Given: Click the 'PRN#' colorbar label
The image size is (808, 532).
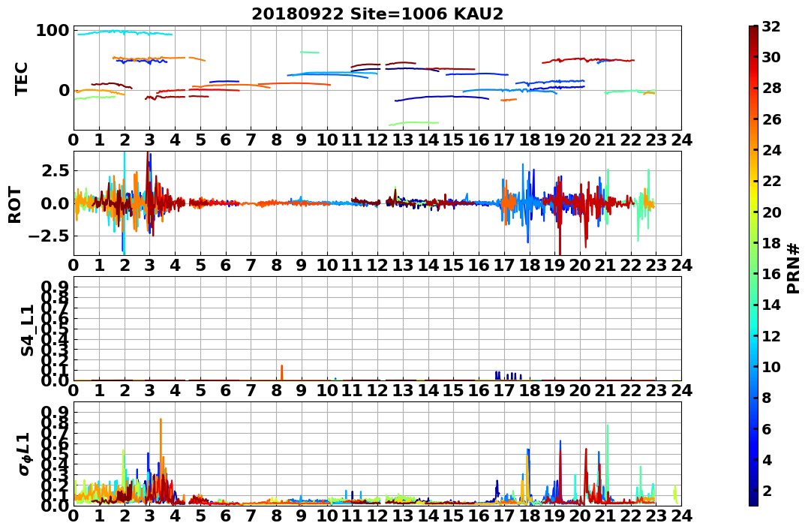Looking at the screenshot, I should (794, 268).
